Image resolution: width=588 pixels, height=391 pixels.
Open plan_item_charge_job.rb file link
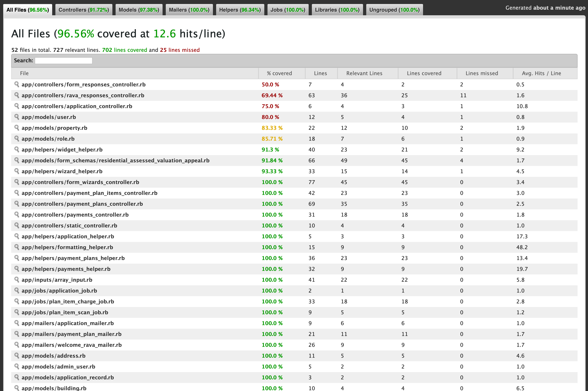[x=68, y=301]
